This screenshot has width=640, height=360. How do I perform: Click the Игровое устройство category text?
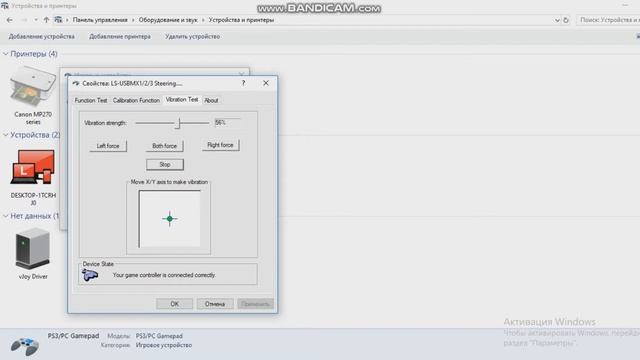point(164,345)
